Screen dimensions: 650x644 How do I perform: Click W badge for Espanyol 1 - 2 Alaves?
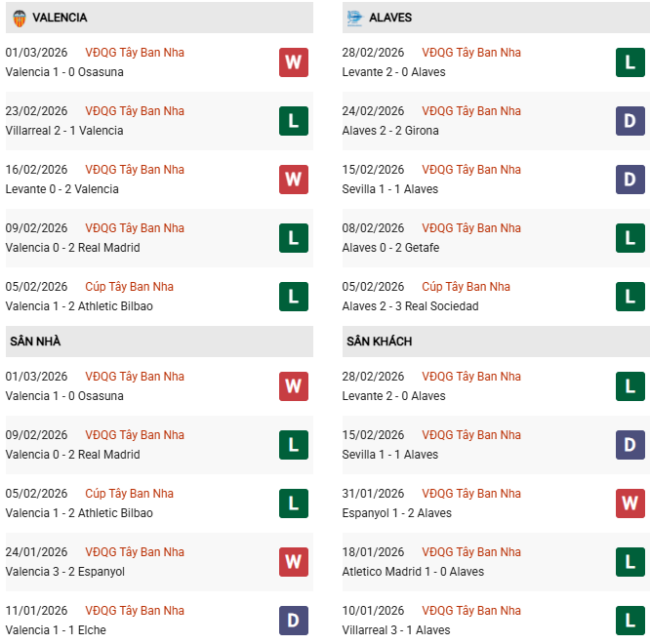[630, 503]
